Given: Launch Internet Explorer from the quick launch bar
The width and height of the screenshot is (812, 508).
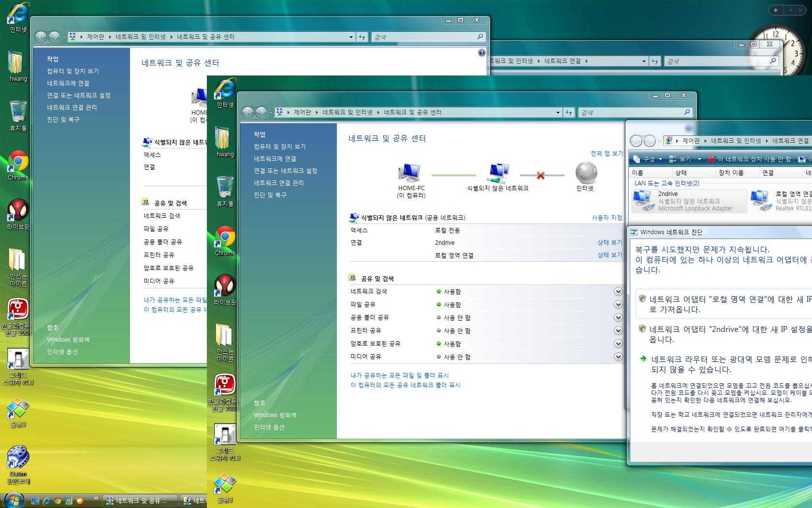Looking at the screenshot, I should 47,501.
